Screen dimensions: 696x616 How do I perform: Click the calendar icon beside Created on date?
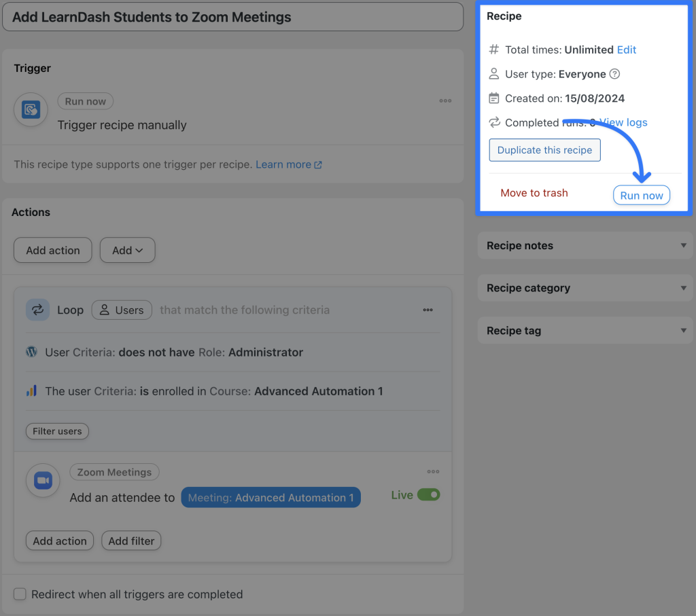point(493,98)
